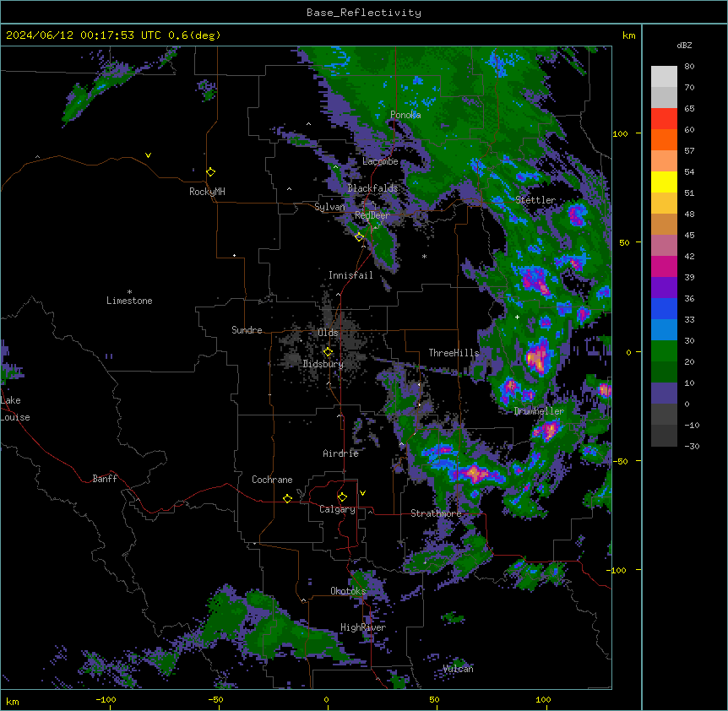
Task: Select the yellow diamond marker below RedDeer
Action: (x=359, y=237)
